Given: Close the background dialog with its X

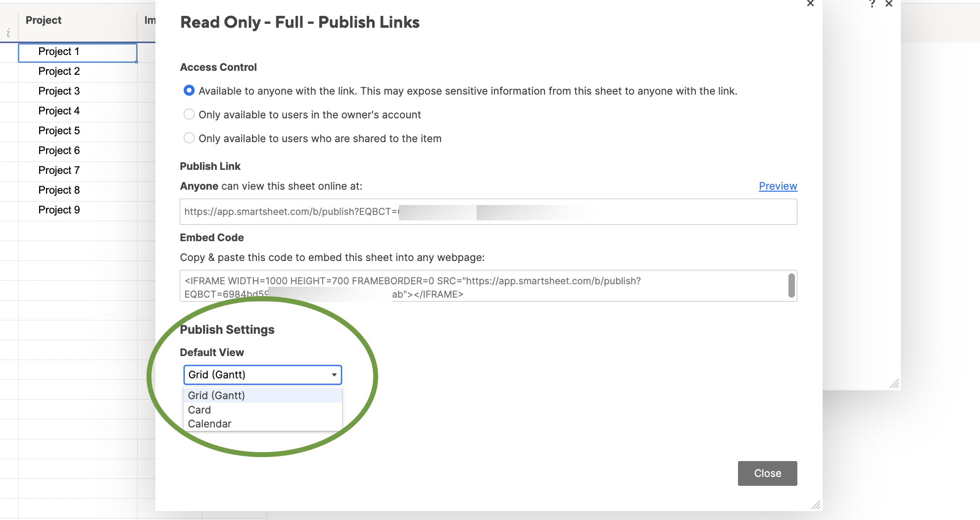Looking at the screenshot, I should coord(889,4).
